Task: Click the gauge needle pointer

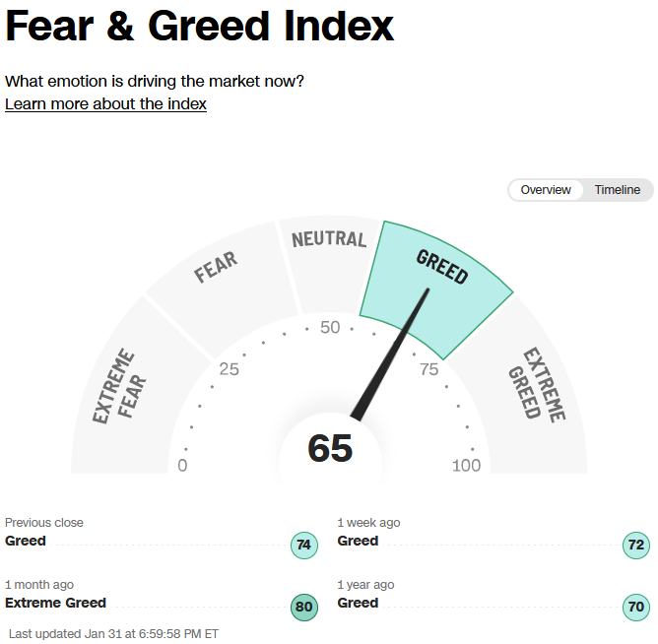Action: pos(390,354)
